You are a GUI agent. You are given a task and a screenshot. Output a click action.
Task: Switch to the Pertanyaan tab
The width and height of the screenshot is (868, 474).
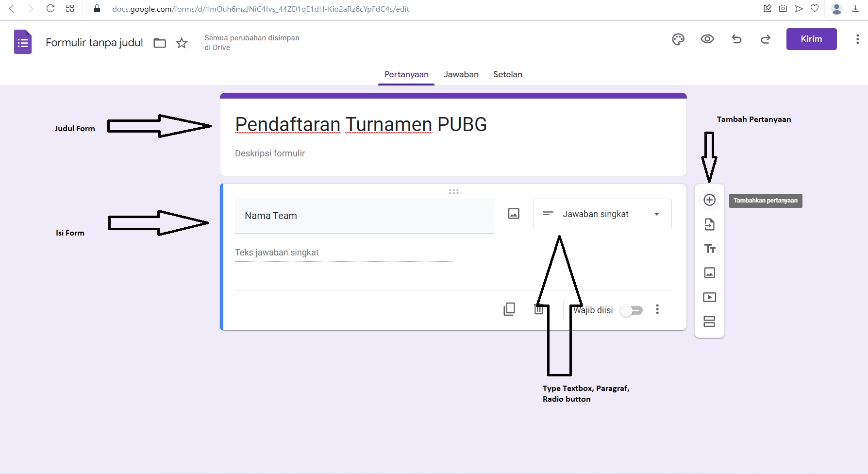(406, 74)
